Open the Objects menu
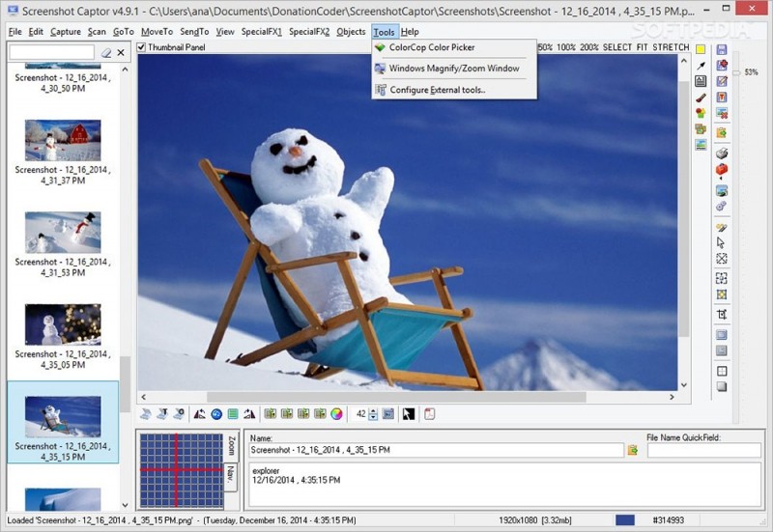Screen dimensions: 773x532 (351, 32)
